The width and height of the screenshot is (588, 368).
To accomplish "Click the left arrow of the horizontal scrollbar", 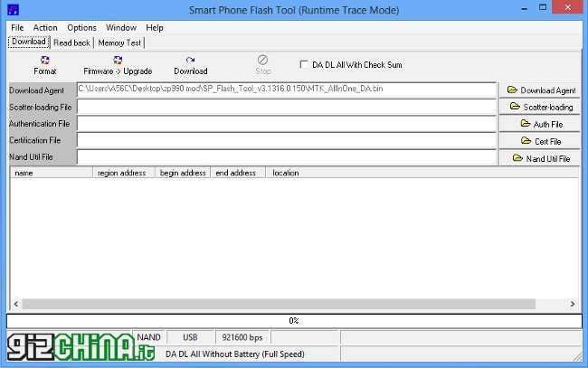I will coord(15,304).
